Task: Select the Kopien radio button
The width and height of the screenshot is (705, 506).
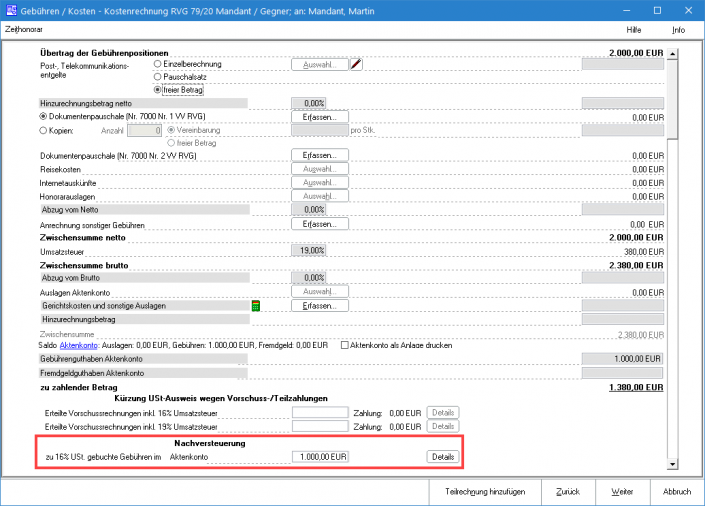Action: tap(43, 129)
